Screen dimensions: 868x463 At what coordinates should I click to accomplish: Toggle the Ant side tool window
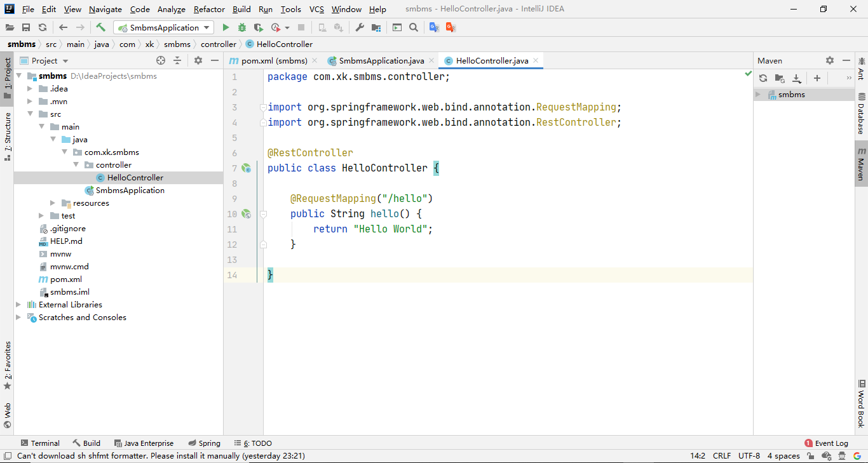[861, 68]
